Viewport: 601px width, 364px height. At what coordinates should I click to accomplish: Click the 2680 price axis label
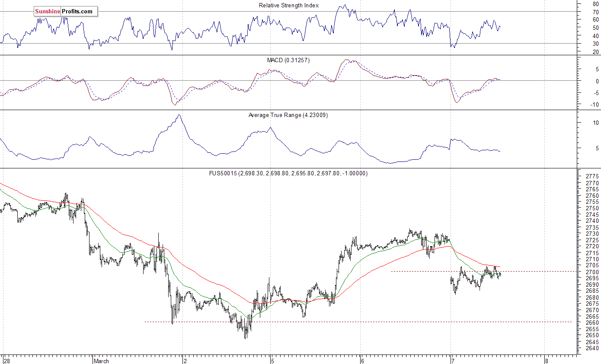592,298
